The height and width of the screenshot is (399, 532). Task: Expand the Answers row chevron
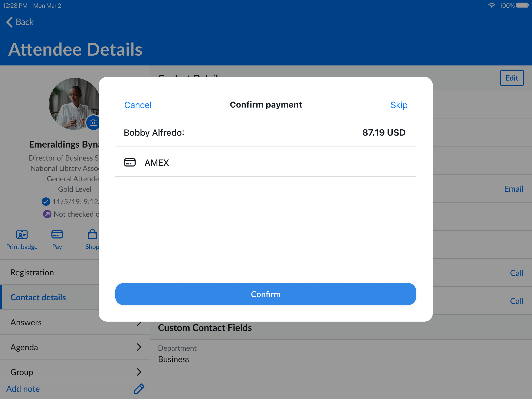(x=139, y=322)
